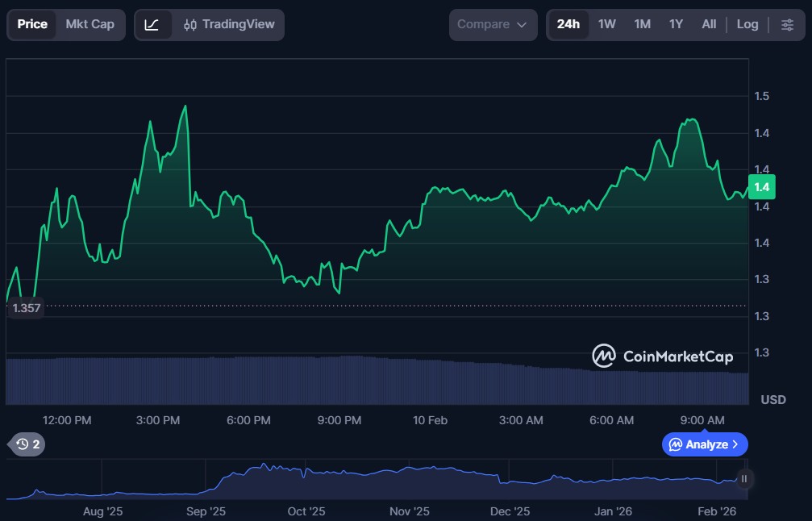Switch to Mkt Cap tab
This screenshot has width=812, height=521.
(x=90, y=24)
